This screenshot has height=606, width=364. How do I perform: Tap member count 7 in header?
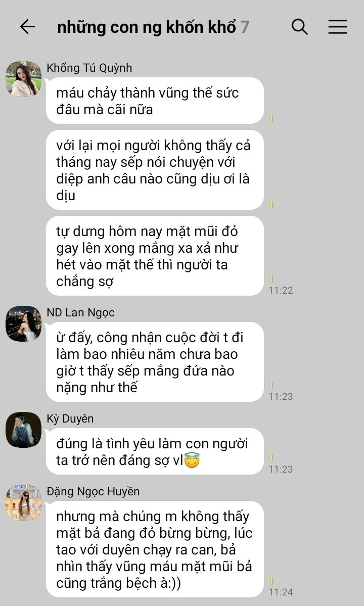pyautogui.click(x=245, y=27)
